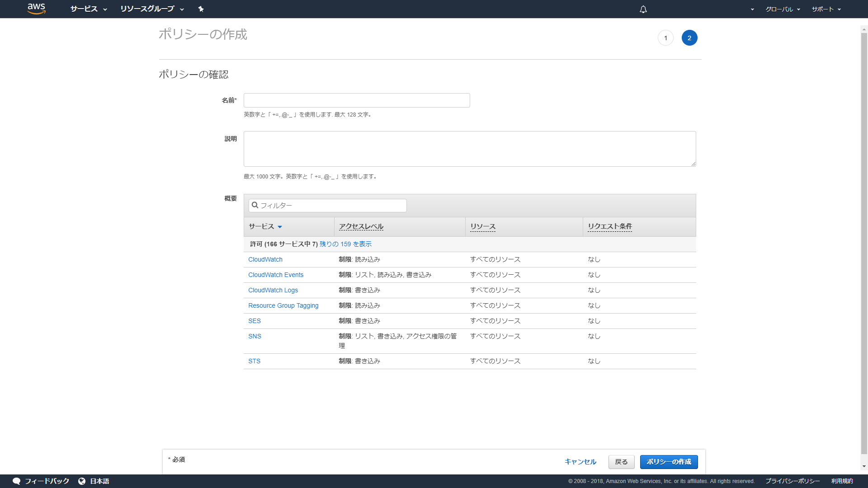Click the scrollbar down arrow
The height and width of the screenshot is (488, 868).
tap(864, 466)
